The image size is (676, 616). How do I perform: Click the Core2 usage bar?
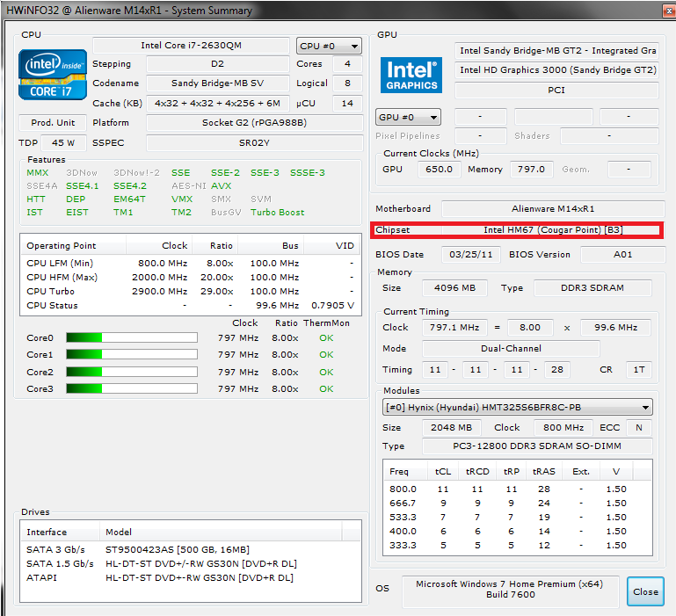point(132,372)
